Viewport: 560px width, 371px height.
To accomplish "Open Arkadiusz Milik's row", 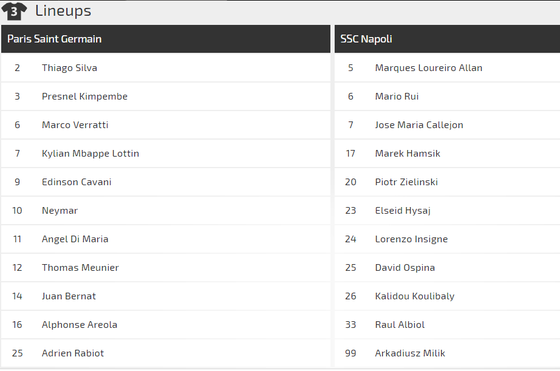I will click(x=447, y=353).
